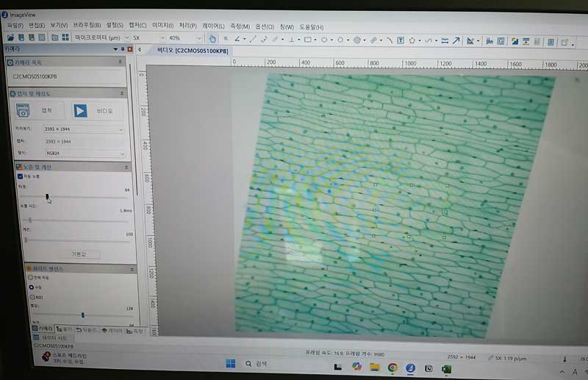Click the 기본값 default button
Viewport: 588px width, 380px height.
pyautogui.click(x=78, y=254)
